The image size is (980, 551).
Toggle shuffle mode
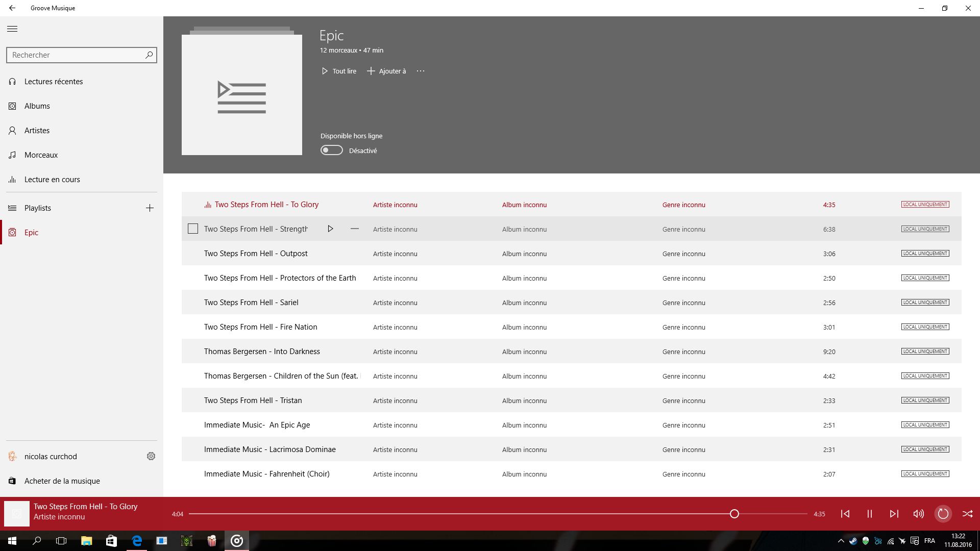tap(968, 514)
